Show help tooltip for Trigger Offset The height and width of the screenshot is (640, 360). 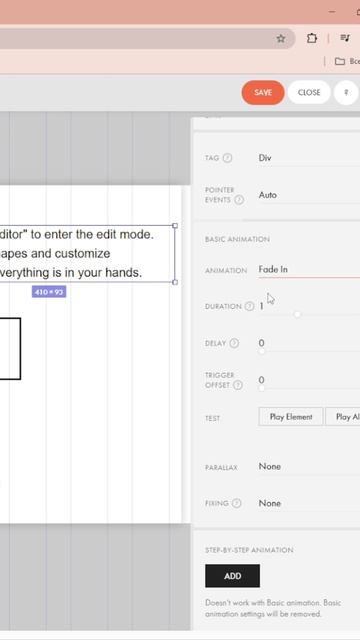pyautogui.click(x=238, y=385)
